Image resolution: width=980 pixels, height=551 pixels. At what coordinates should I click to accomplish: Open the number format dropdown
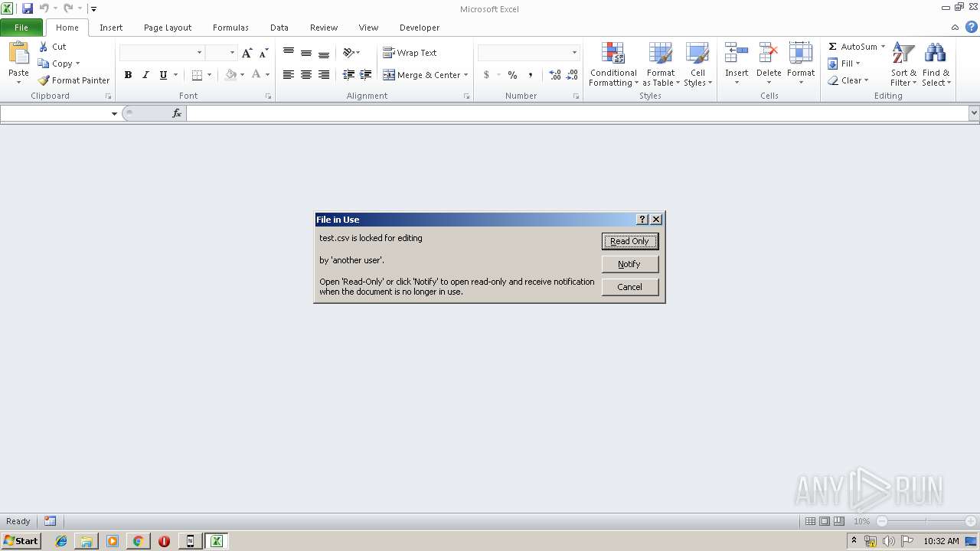pos(574,53)
